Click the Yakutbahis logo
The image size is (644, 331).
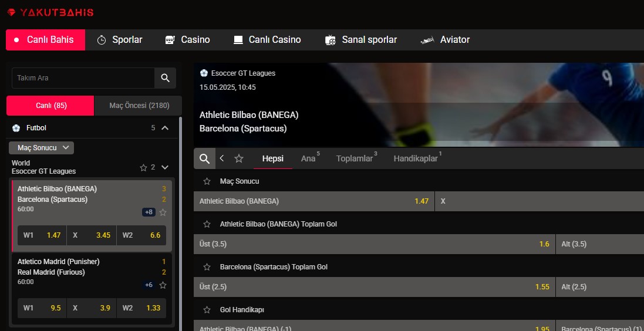click(50, 12)
